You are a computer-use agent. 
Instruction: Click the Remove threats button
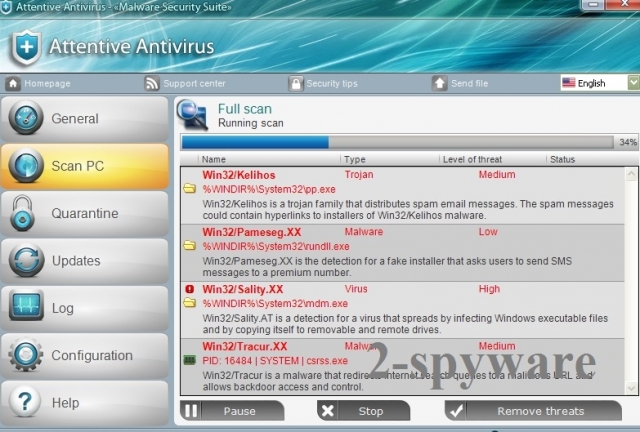(x=533, y=411)
